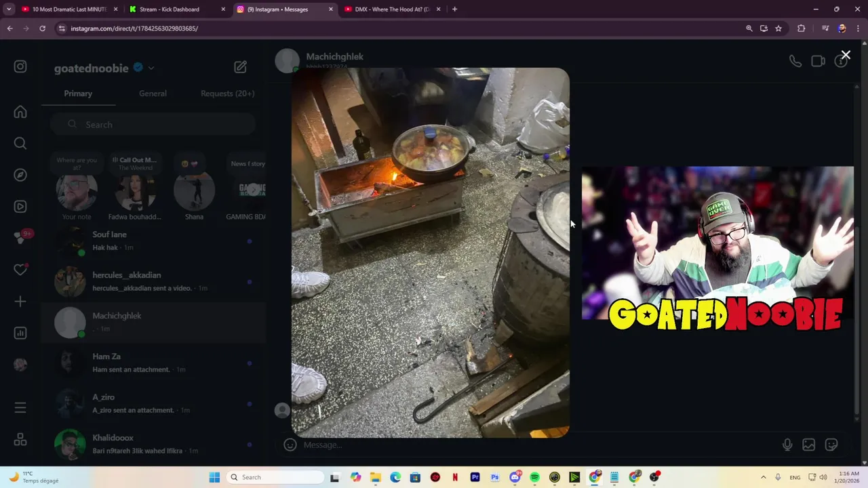Viewport: 868px width, 488px height.
Task: Expand goatednoobie account switcher chevron
Action: tap(151, 68)
